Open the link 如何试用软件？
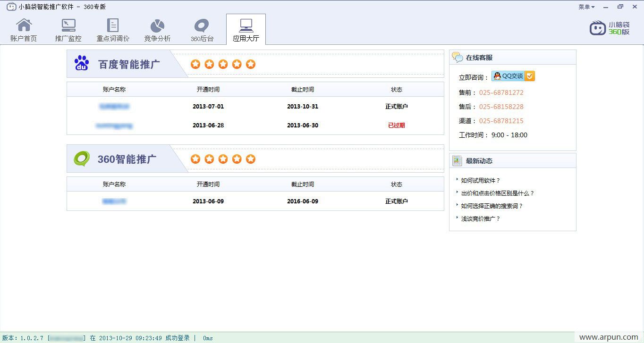The image size is (644, 343). 480,180
